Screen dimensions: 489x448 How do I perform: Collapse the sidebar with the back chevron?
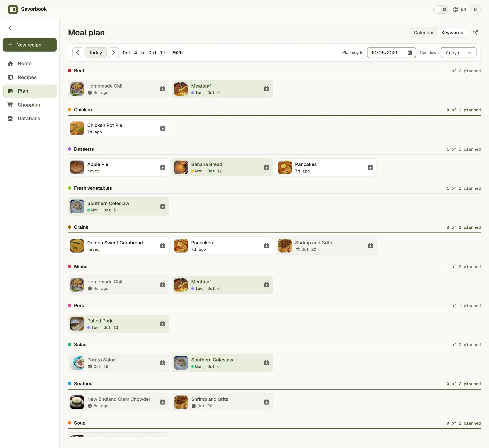point(10,28)
